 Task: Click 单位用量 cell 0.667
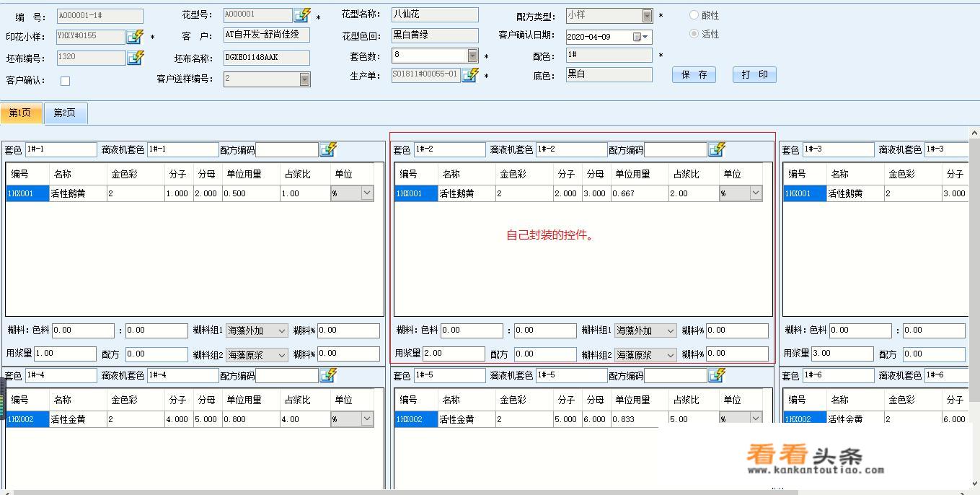click(x=640, y=193)
